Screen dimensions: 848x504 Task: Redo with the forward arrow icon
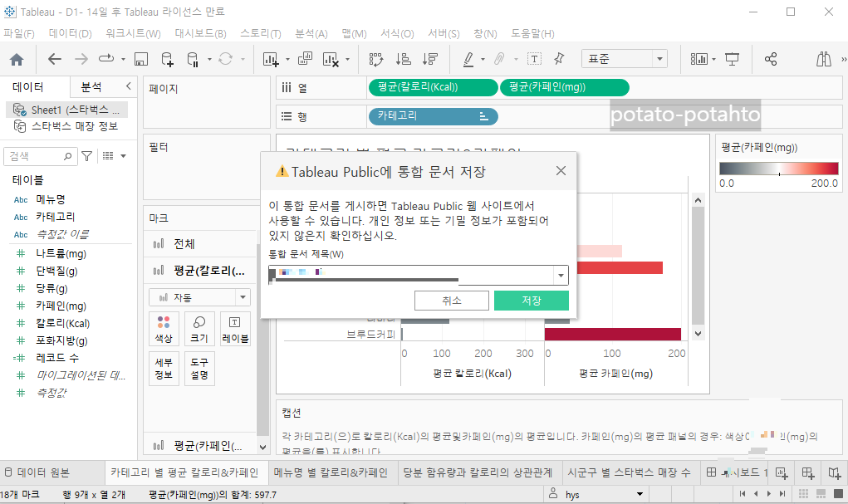coord(81,59)
